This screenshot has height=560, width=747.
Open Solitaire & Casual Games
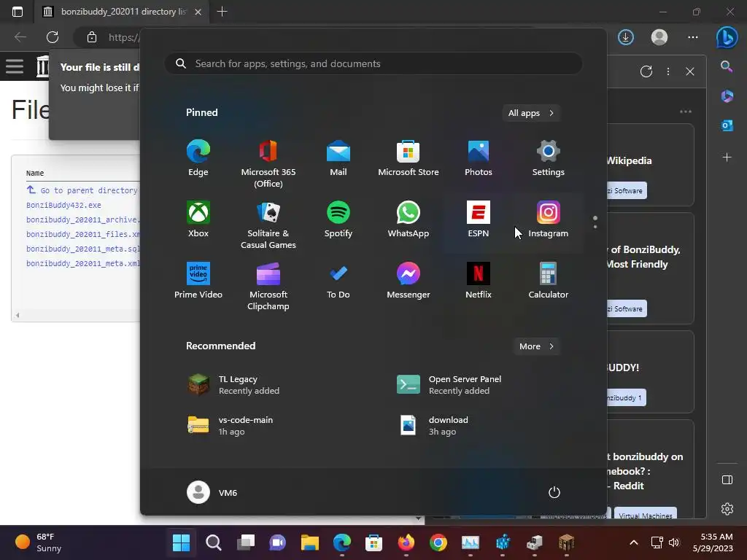tap(268, 225)
